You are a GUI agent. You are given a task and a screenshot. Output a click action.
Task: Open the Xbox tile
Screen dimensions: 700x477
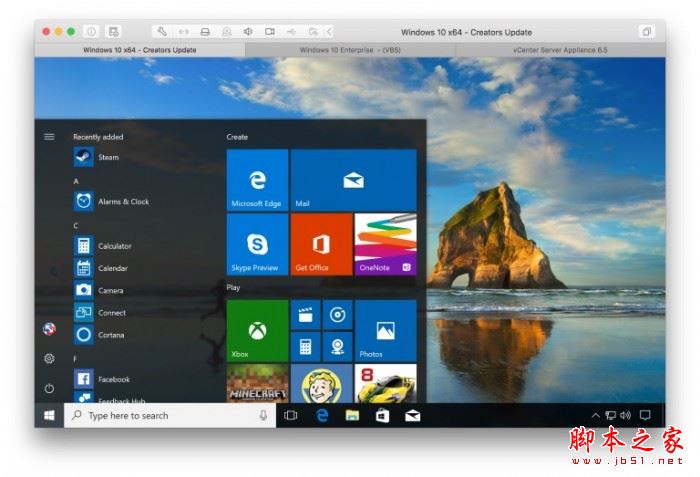click(258, 331)
